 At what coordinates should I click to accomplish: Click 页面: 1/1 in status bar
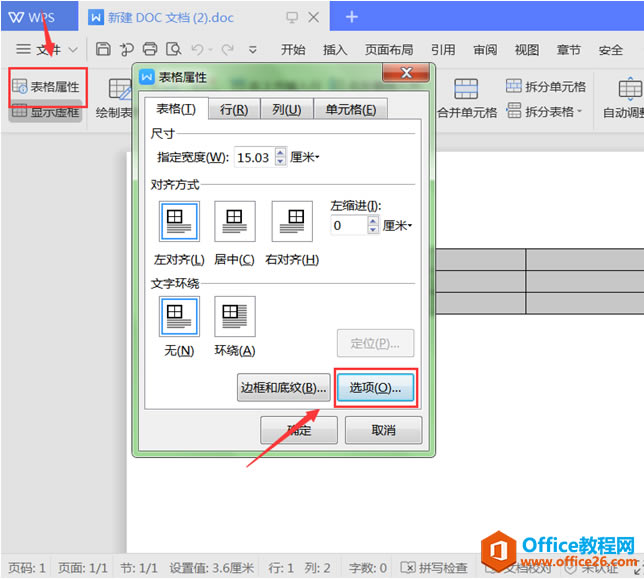pyautogui.click(x=83, y=568)
